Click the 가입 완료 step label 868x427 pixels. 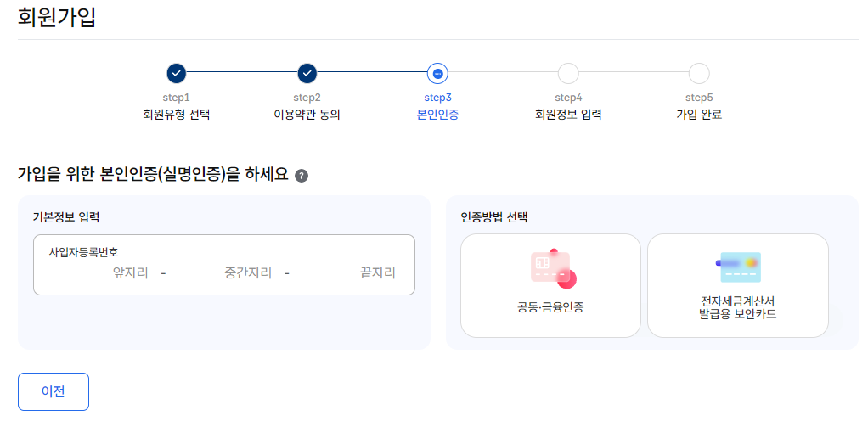click(x=699, y=115)
